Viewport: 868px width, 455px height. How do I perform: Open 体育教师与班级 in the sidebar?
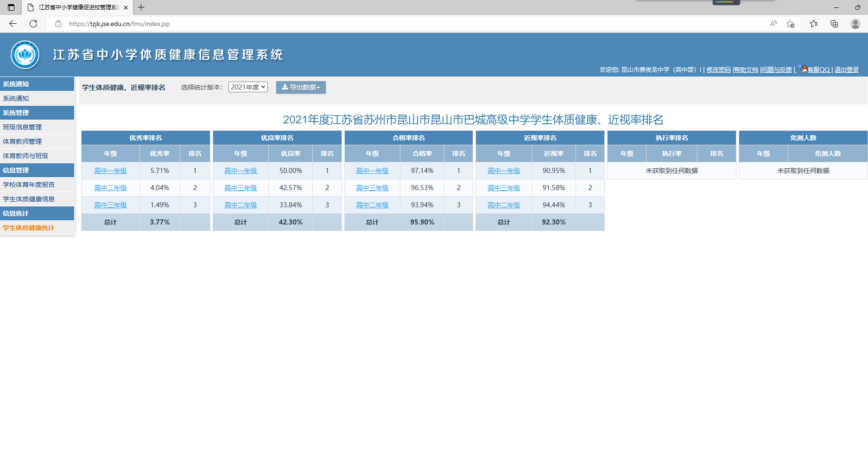37,156
